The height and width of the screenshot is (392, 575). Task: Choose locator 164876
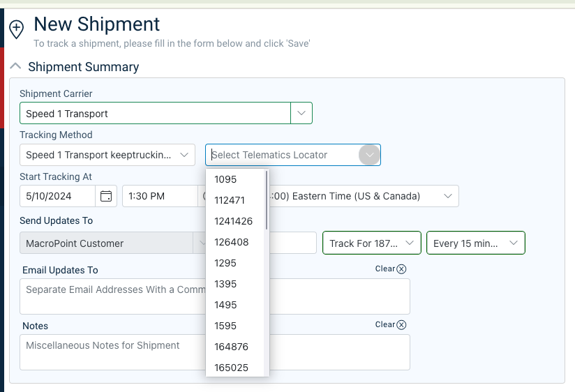234,347
